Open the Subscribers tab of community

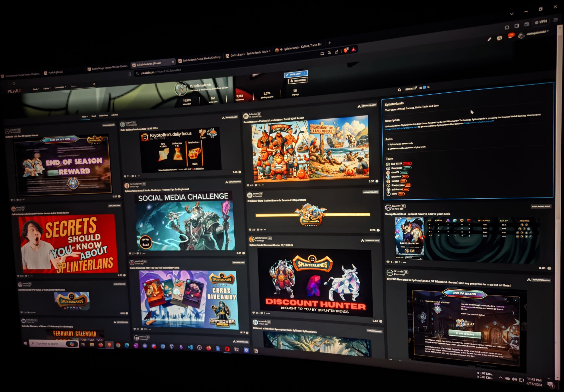point(103,115)
